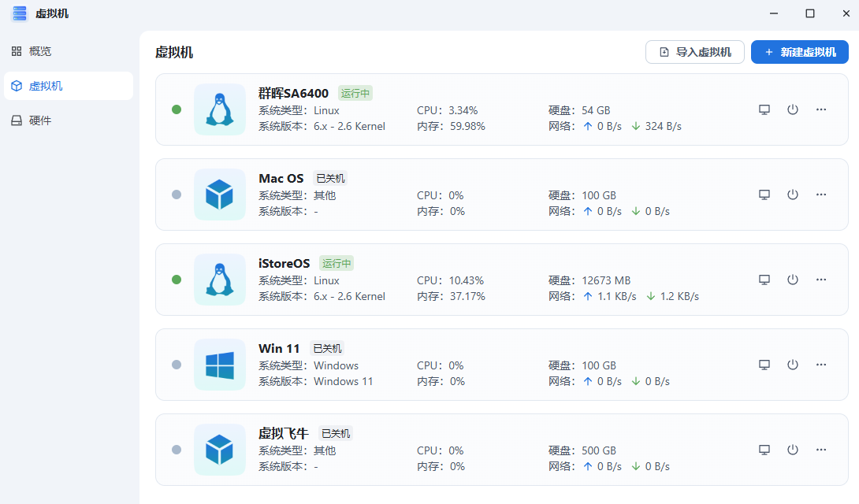Click the CPU value 3.34%
The height and width of the screenshot is (504, 859).
point(463,110)
